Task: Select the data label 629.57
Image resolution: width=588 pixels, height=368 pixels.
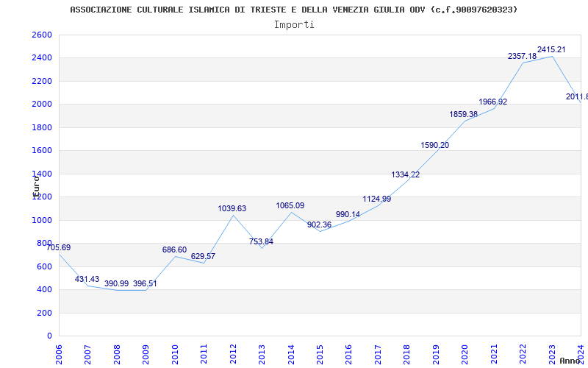Action: point(204,256)
